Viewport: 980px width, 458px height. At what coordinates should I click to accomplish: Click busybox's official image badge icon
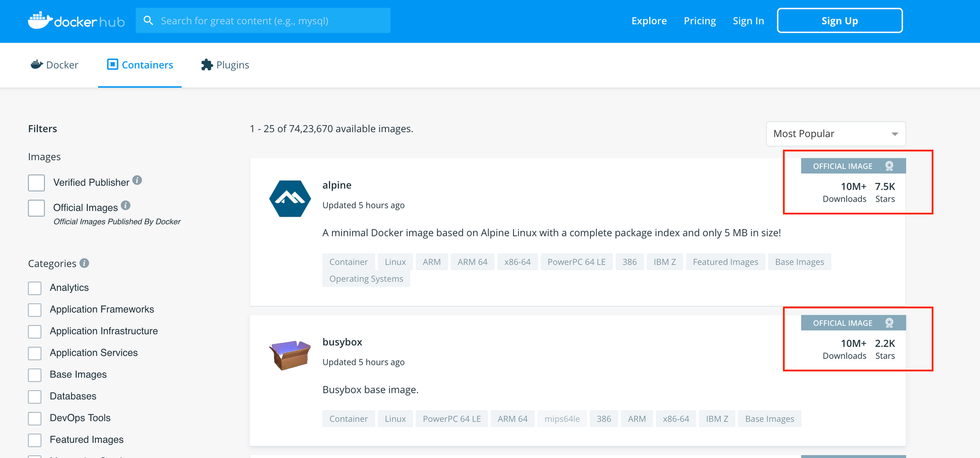pyautogui.click(x=889, y=323)
